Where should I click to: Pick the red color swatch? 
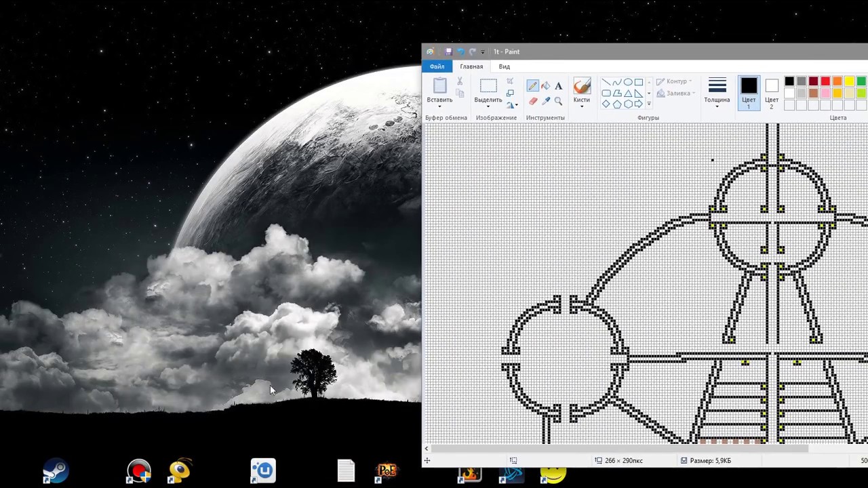tap(825, 81)
